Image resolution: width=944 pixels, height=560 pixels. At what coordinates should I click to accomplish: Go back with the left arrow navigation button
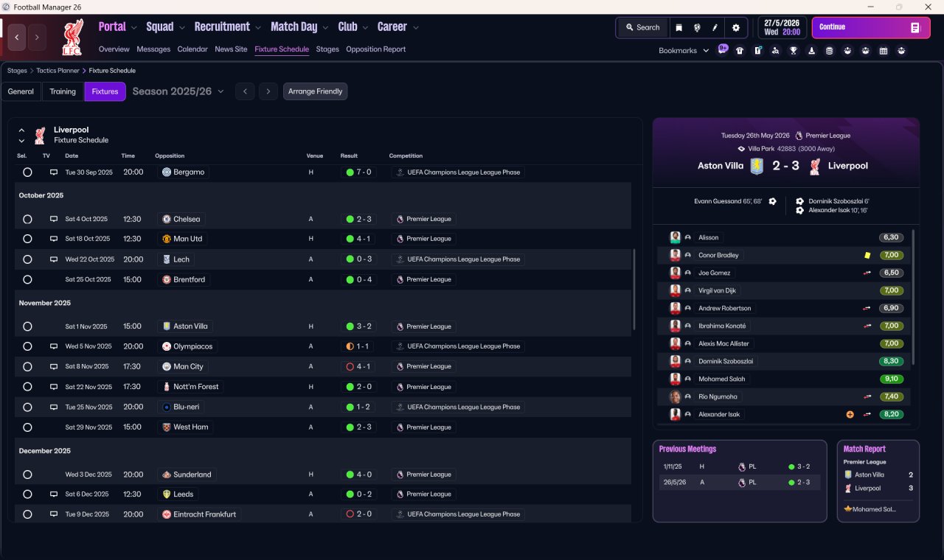(x=17, y=37)
